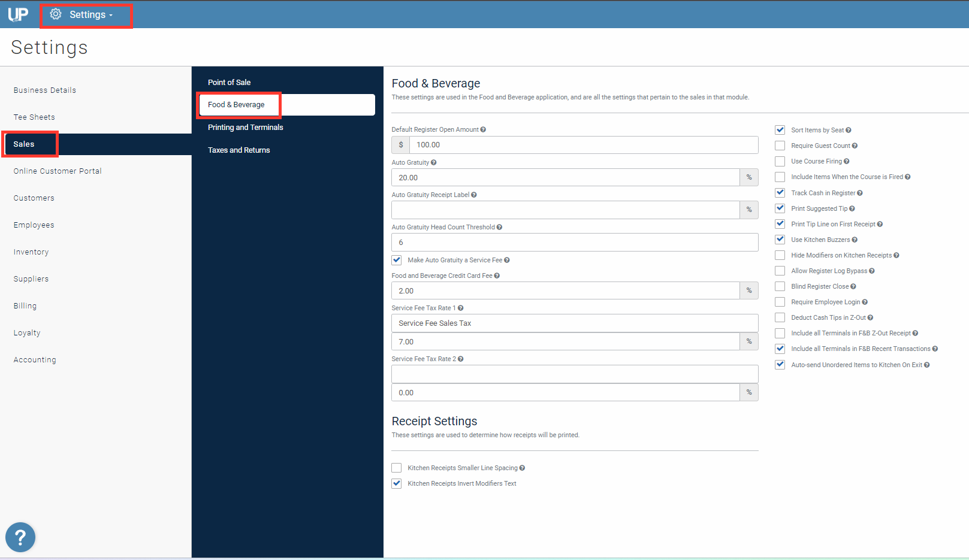Click help icon next to Require Guest Count
The width and height of the screenshot is (969, 560).
[x=855, y=146]
